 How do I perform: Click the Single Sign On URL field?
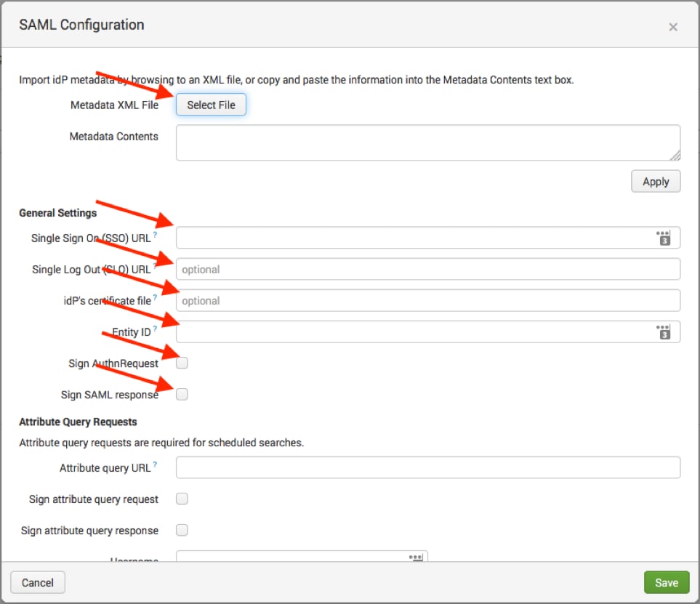point(428,238)
